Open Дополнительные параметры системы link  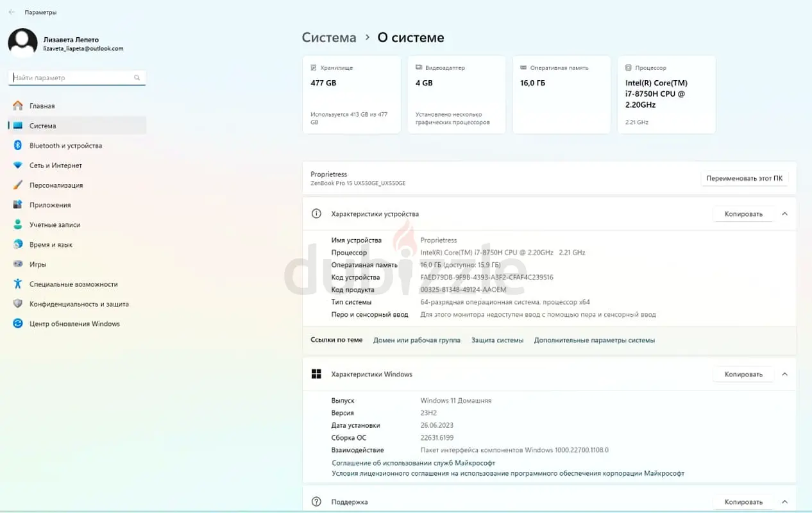pyautogui.click(x=594, y=341)
